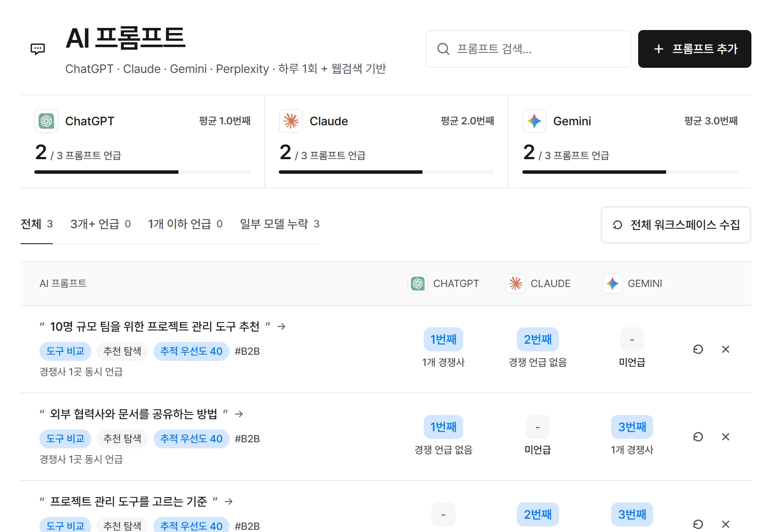This screenshot has height=532, width=772.
Task: Click 도구 비교 tag in '10명 규모' row
Action: click(65, 351)
